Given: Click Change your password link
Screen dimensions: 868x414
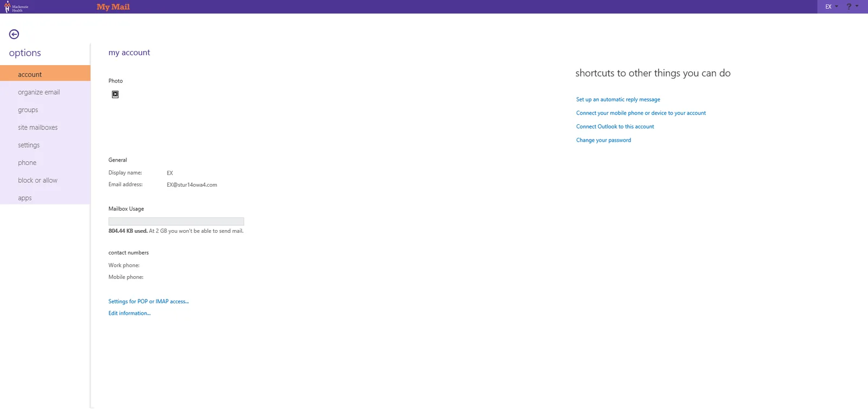Looking at the screenshot, I should [603, 140].
